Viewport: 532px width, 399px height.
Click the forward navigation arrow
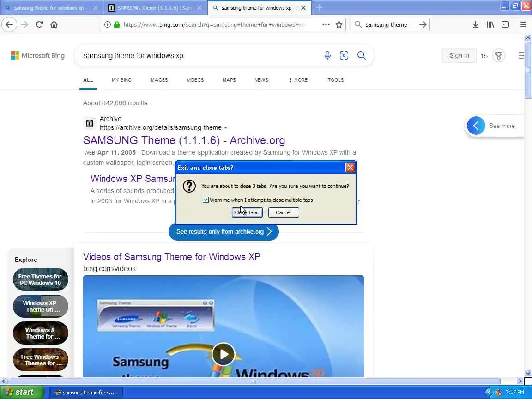pos(24,24)
